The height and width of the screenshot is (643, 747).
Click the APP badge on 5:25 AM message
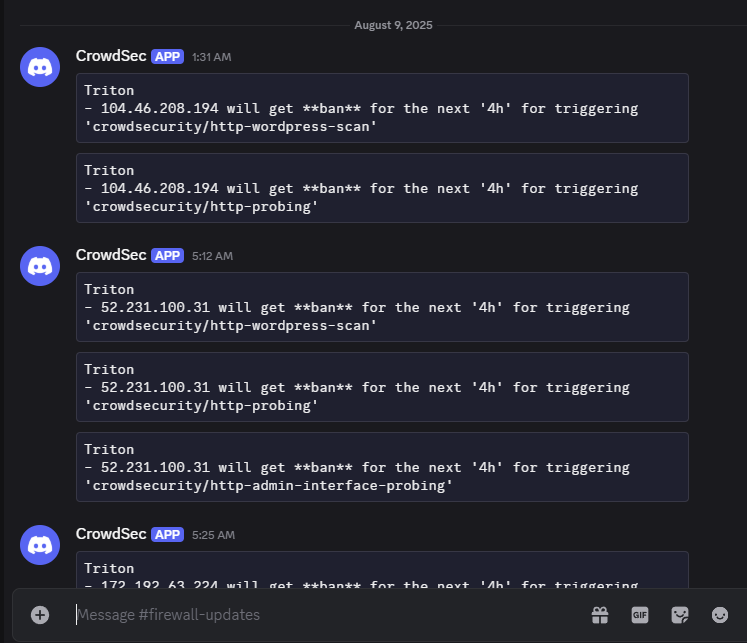[167, 535]
